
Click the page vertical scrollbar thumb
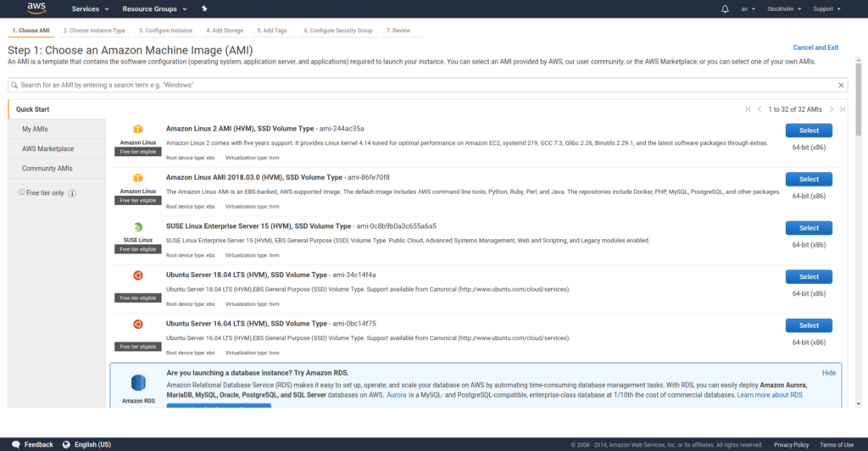click(859, 99)
